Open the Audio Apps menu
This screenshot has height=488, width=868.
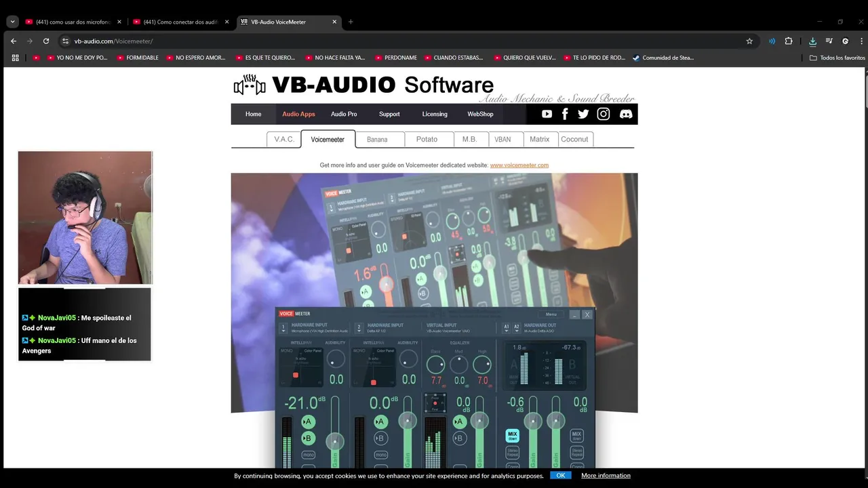click(x=298, y=114)
